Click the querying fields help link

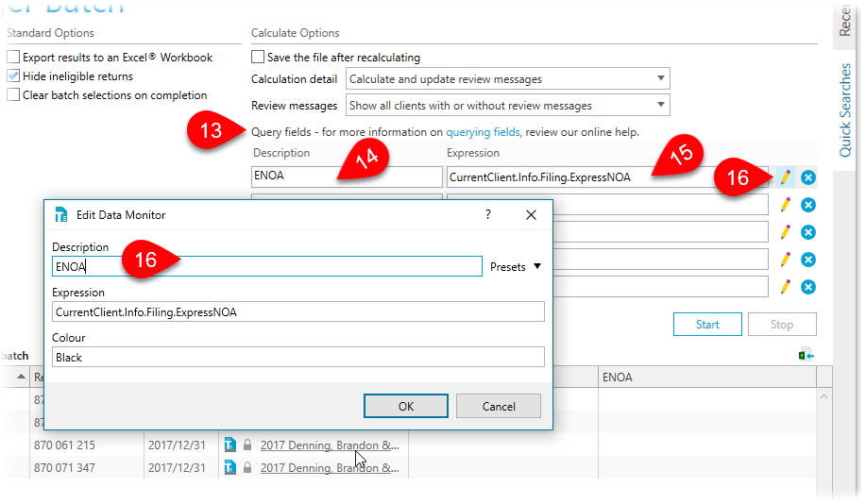click(x=483, y=132)
